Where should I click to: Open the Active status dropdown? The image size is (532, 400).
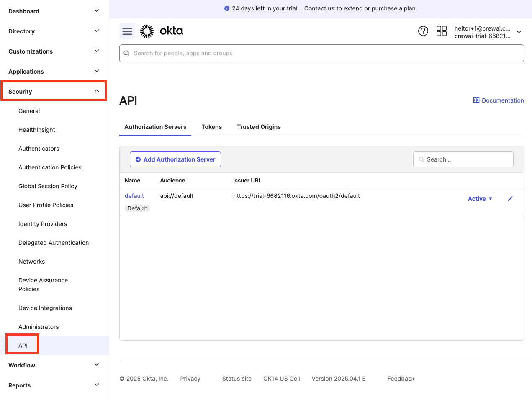[x=480, y=199]
